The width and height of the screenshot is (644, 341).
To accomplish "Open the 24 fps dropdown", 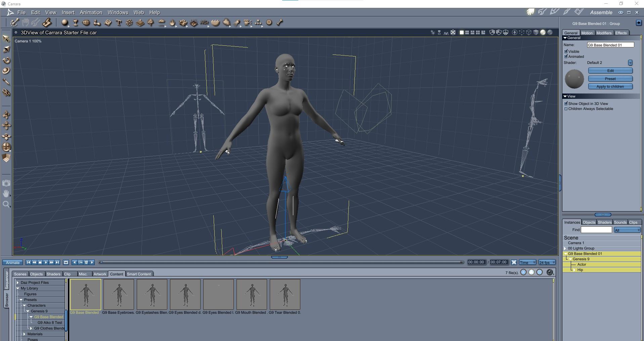I will coord(547,262).
